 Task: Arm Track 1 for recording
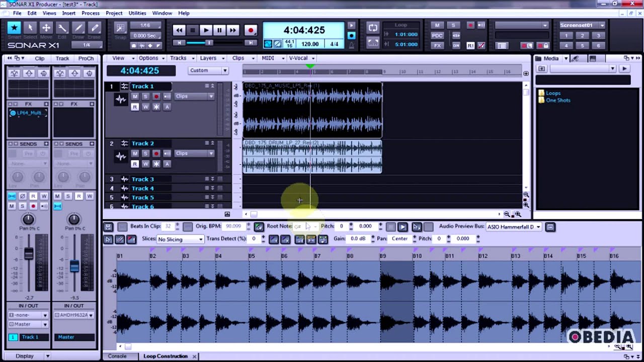(x=156, y=96)
